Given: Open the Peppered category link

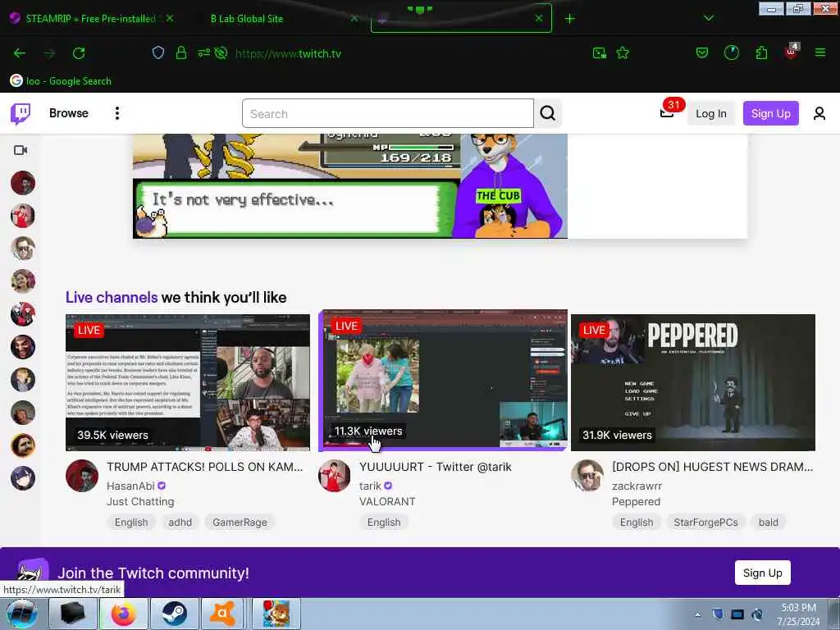Looking at the screenshot, I should coord(636,501).
